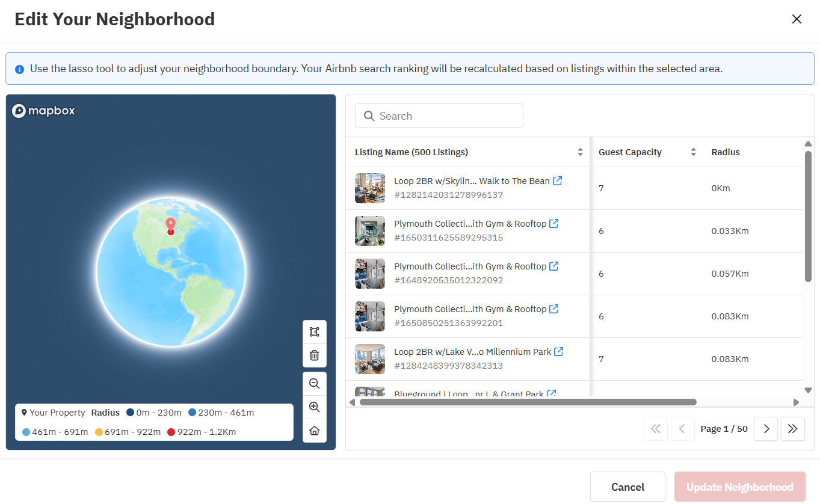
Task: Zoom in the map
Action: tap(314, 407)
